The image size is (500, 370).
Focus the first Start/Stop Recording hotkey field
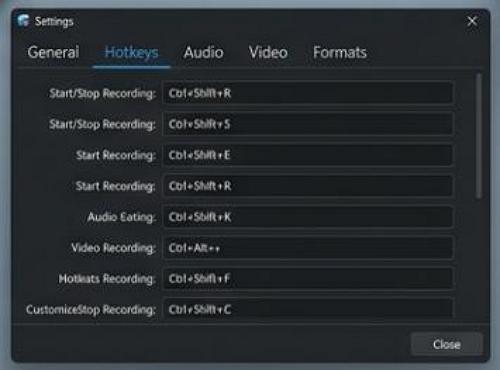pyautogui.click(x=308, y=93)
